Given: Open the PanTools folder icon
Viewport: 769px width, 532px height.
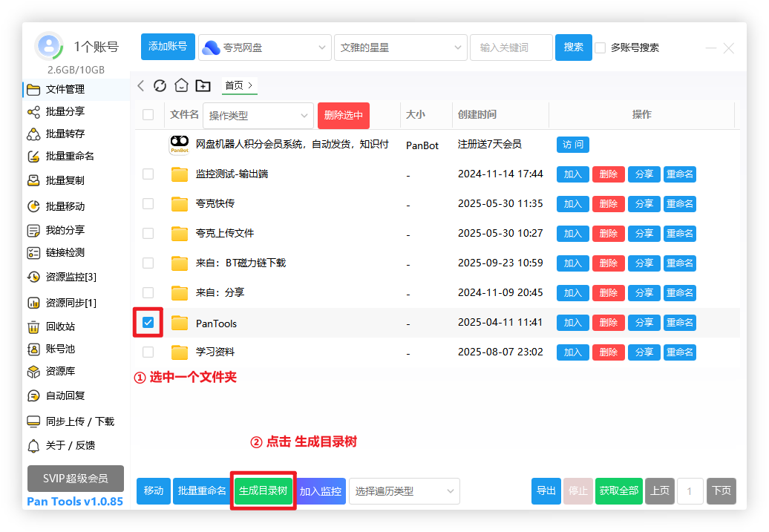Looking at the screenshot, I should coord(180,323).
